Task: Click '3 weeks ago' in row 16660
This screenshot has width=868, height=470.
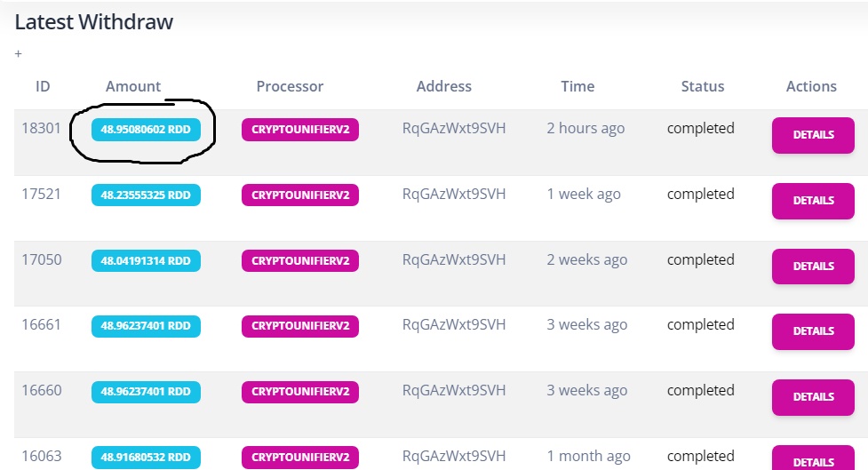Action: point(586,391)
